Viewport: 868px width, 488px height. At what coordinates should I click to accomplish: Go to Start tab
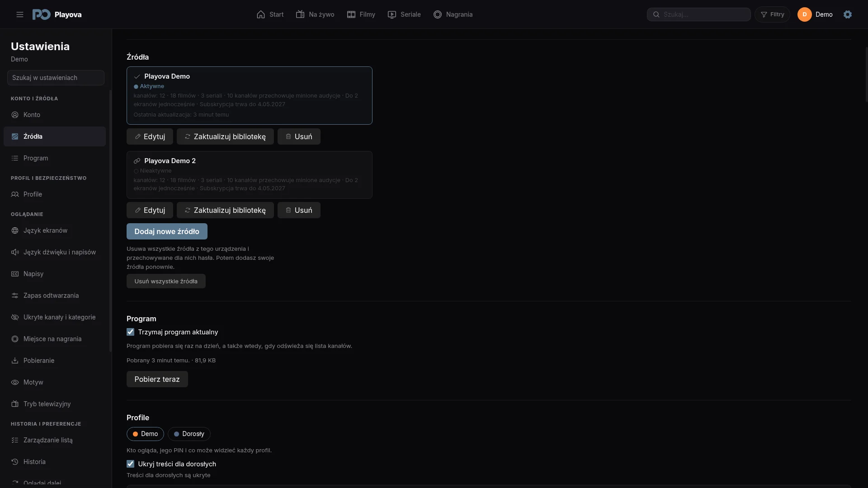click(x=270, y=14)
